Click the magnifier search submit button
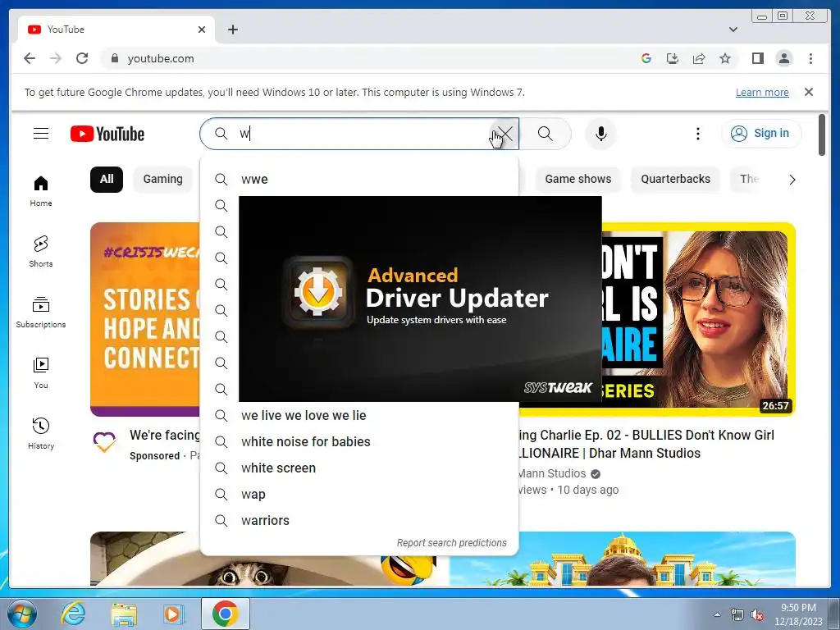Viewport: 840px width, 630px height. [x=545, y=134]
